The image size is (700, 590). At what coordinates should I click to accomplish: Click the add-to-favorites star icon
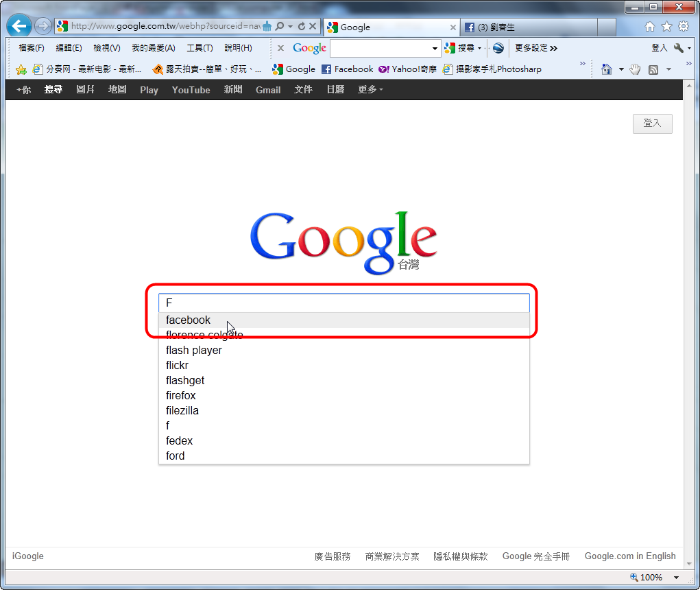[21, 69]
